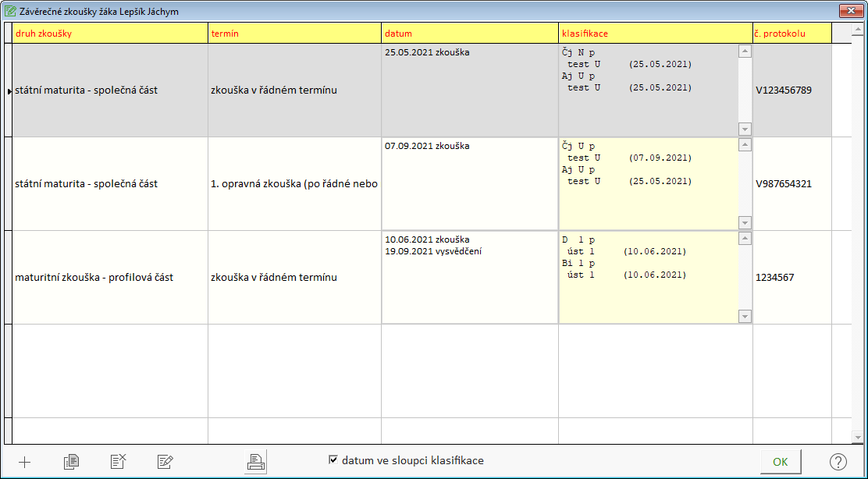Click main table scrollbar down arrow

[x=858, y=437]
